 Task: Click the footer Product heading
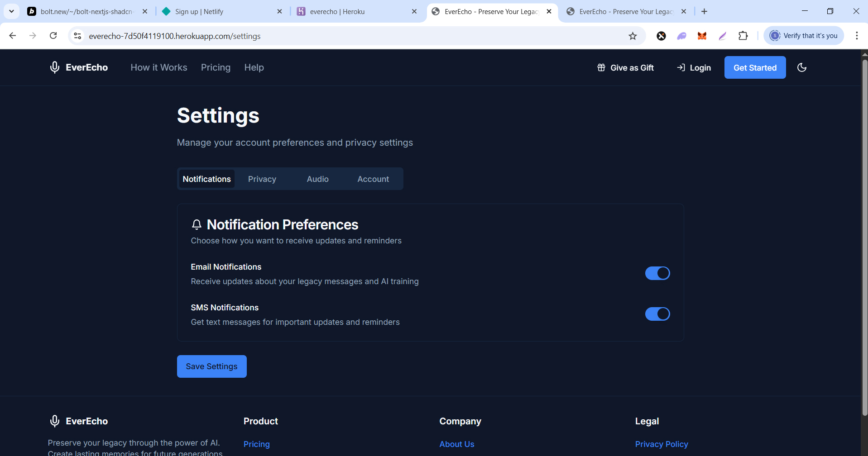pyautogui.click(x=261, y=421)
